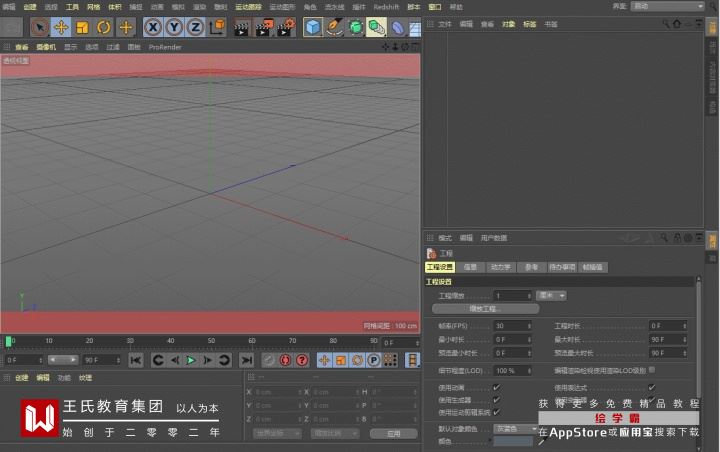Screen dimensions: 720x452
Task: Open the 工具 menu
Action: pyautogui.click(x=72, y=7)
